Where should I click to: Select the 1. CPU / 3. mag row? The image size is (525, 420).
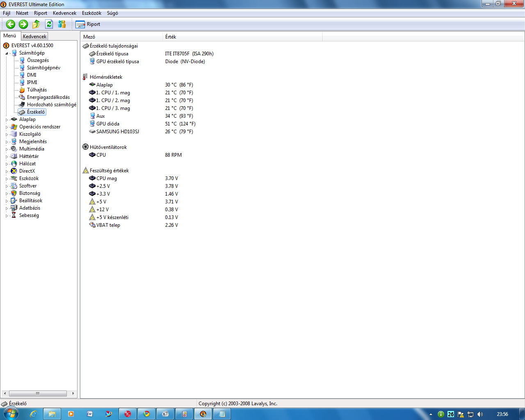201,108
